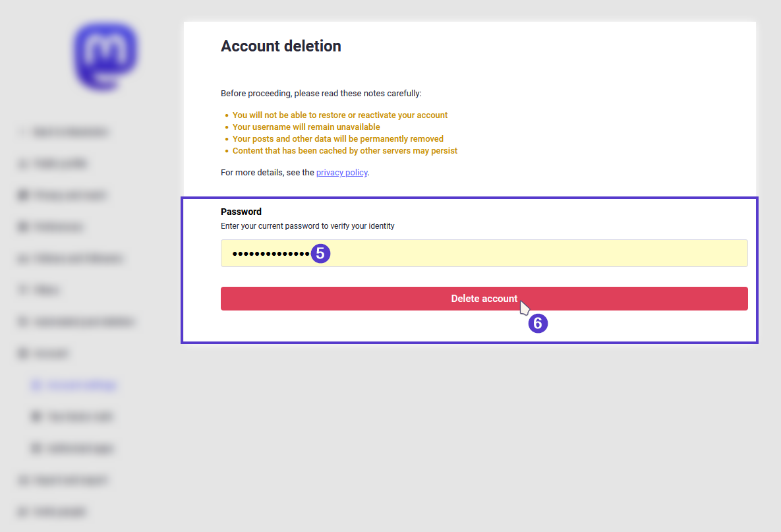Click the Automated post deletion icon
781x532 pixels.
(x=23, y=321)
